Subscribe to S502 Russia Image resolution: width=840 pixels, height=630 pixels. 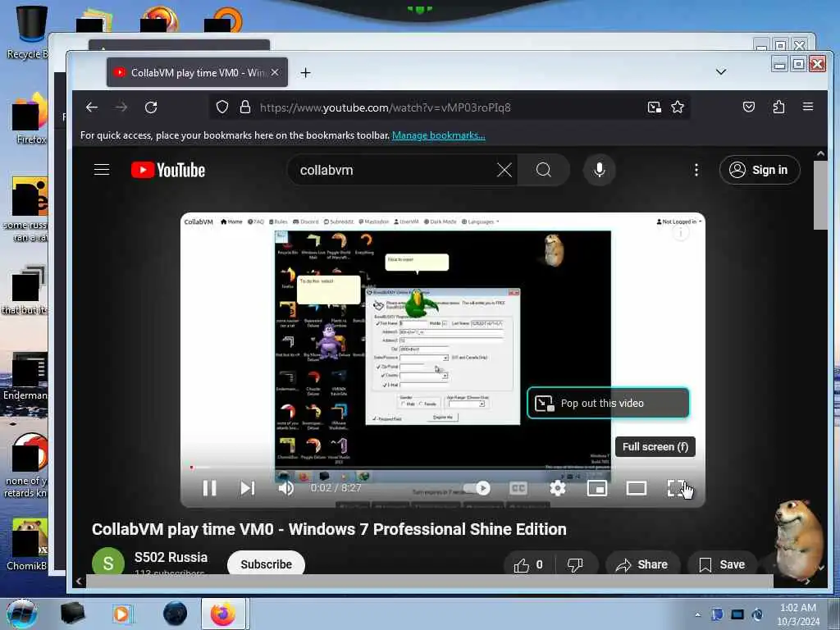coord(267,564)
